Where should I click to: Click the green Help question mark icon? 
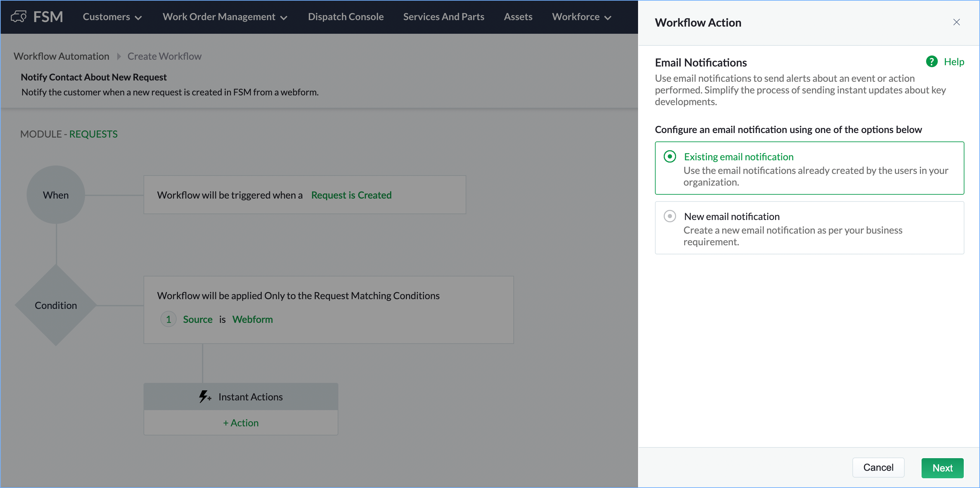click(931, 62)
